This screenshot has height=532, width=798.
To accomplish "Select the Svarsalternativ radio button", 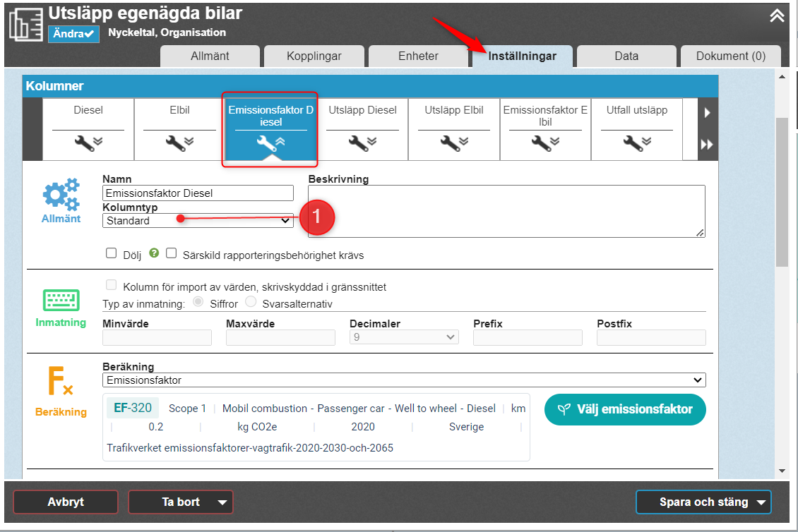I will pos(251,303).
